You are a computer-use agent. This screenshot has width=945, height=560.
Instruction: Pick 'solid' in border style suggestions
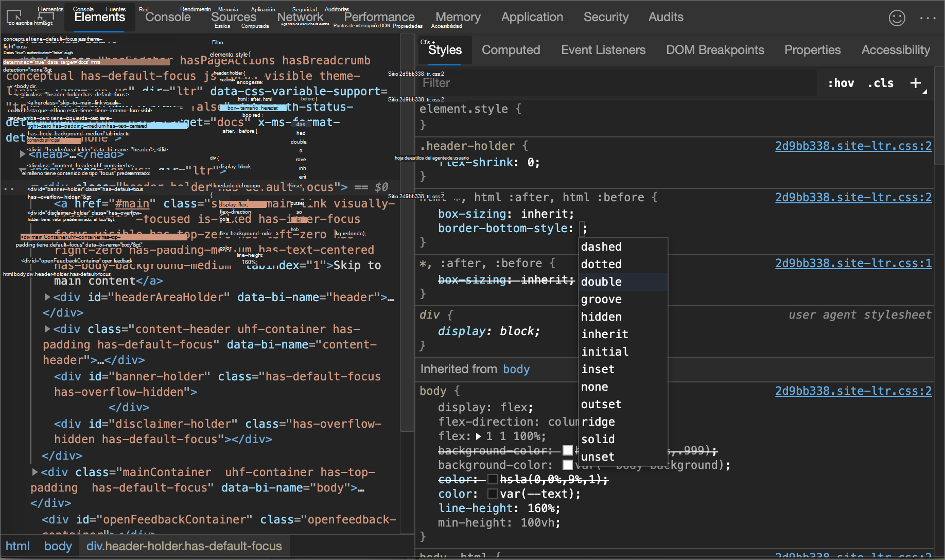point(598,439)
